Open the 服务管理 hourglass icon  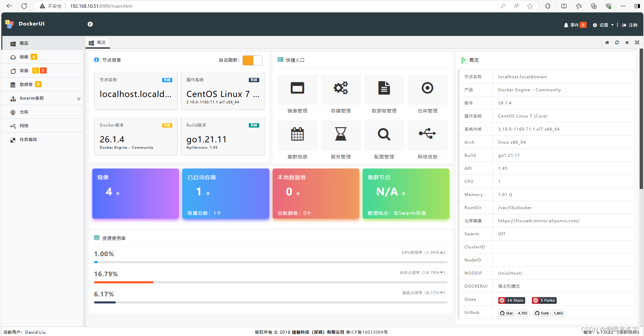tap(340, 134)
